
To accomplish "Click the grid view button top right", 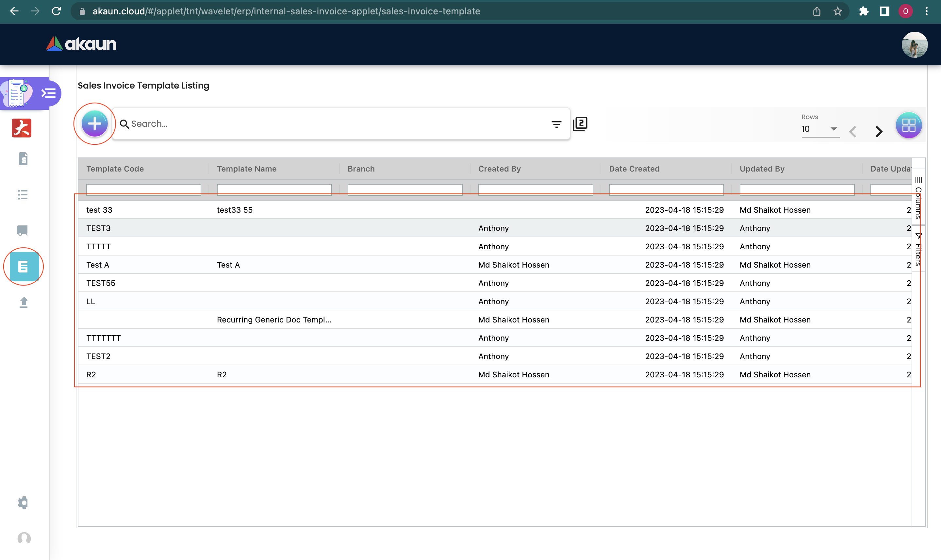I will (909, 125).
